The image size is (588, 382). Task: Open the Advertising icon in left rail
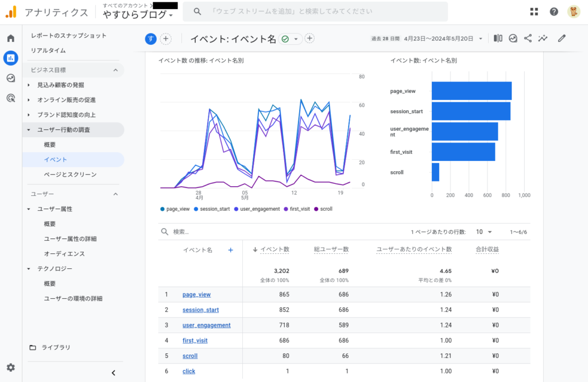point(10,98)
